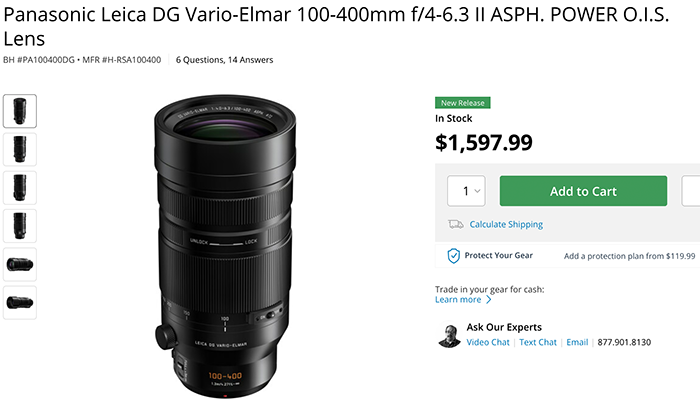The height and width of the screenshot is (408, 700).
Task: Select the third lens thumbnail
Action: [x=20, y=188]
